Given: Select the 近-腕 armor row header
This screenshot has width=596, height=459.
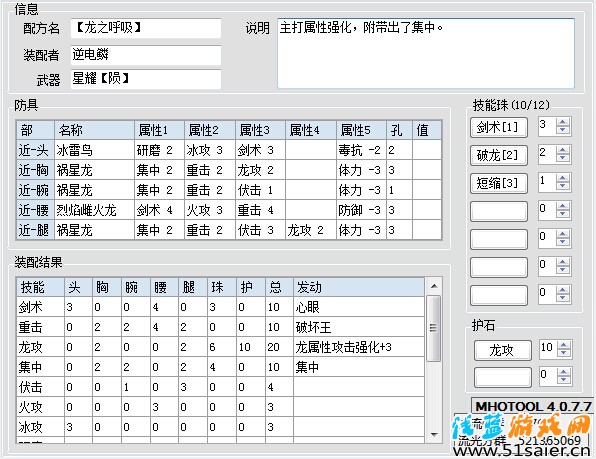Looking at the screenshot, I should pos(35,190).
